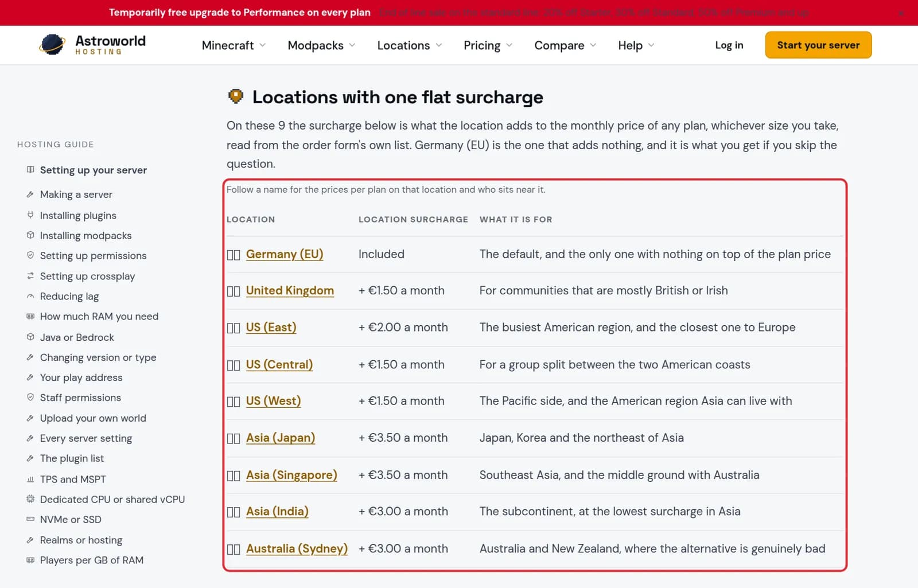Click the CPU chip icon beside Dedicated CPU or shared vCPU
Viewport: 918px width, 588px height.
30,499
